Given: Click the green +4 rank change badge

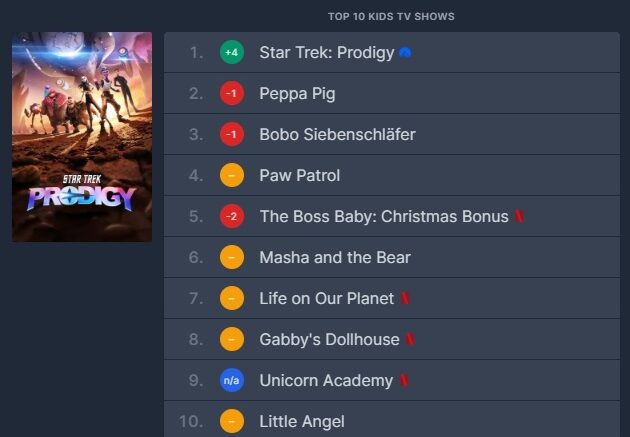Looking at the screenshot, I should pyautogui.click(x=232, y=52).
